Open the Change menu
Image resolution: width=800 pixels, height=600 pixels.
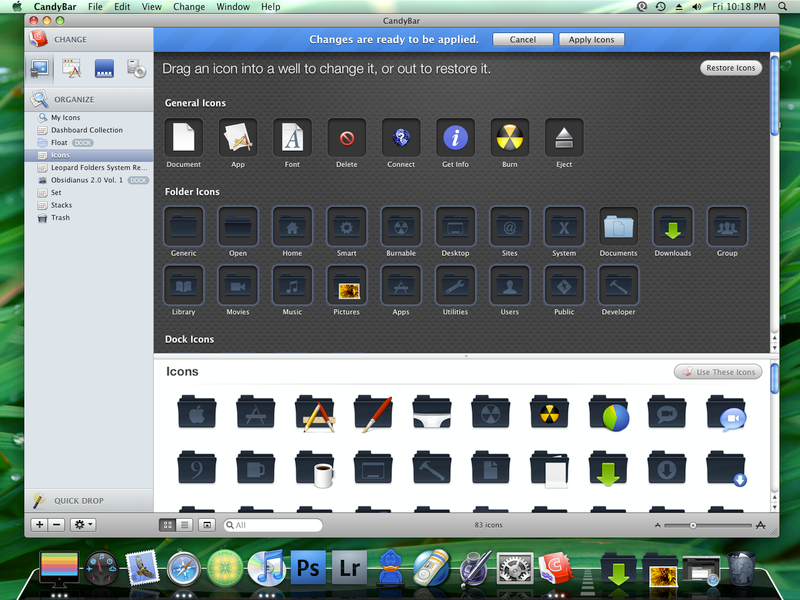[x=189, y=7]
